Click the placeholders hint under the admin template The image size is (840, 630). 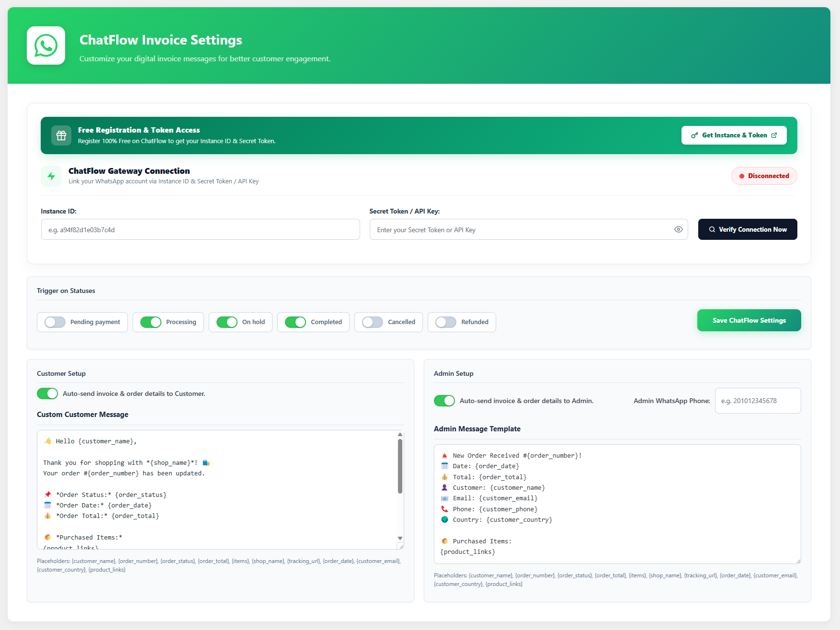pyautogui.click(x=616, y=580)
